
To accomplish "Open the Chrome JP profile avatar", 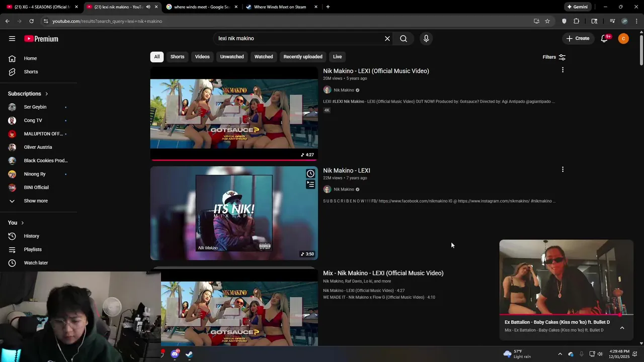I will tap(624, 21).
